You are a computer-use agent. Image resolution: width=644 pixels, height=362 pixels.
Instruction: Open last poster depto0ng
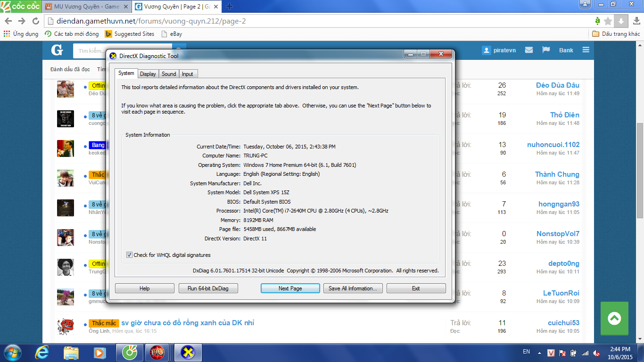pyautogui.click(x=564, y=263)
